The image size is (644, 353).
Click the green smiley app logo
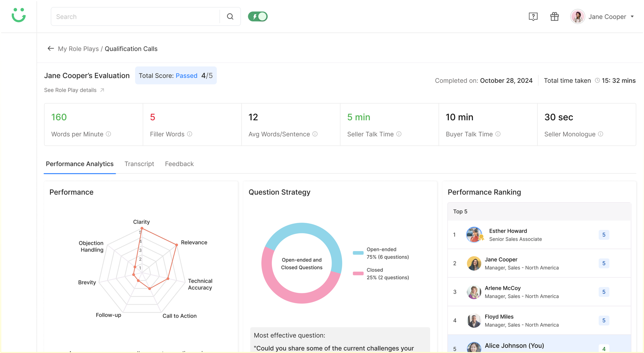[19, 15]
